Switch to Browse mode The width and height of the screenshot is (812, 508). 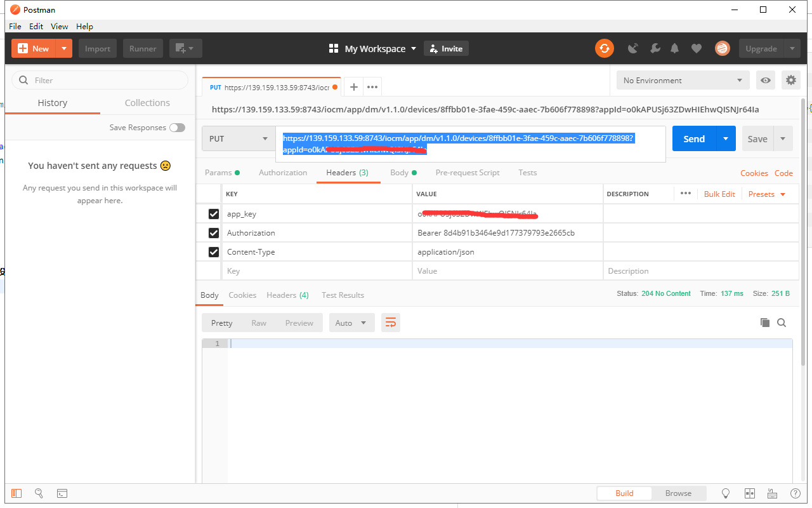point(678,493)
